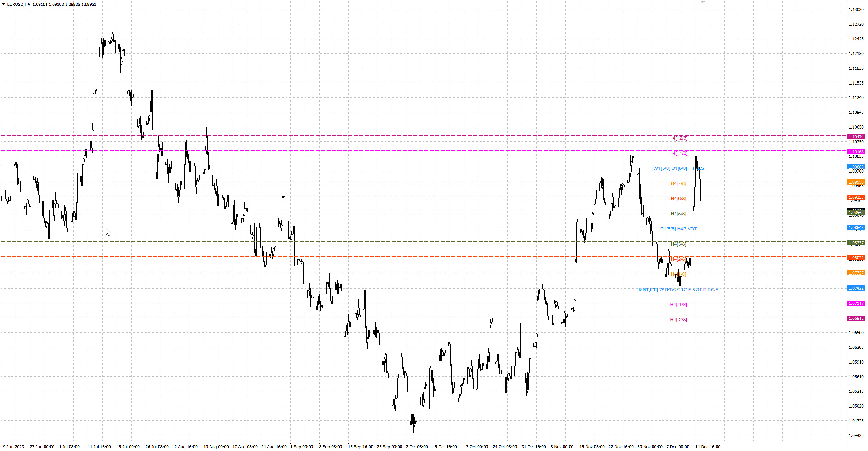Screen dimensions: 868x451
Task: Click 1.13020 on the price scale
Action: (x=856, y=9)
